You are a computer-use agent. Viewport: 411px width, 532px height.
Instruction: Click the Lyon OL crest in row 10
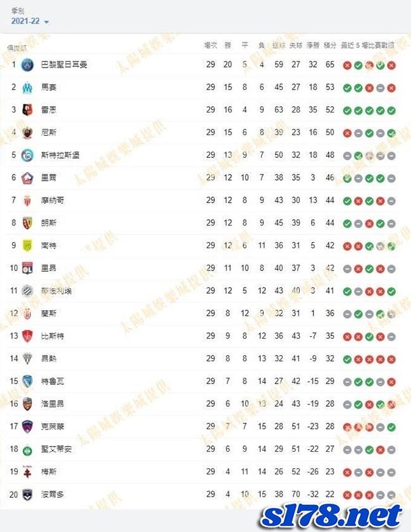(27, 268)
